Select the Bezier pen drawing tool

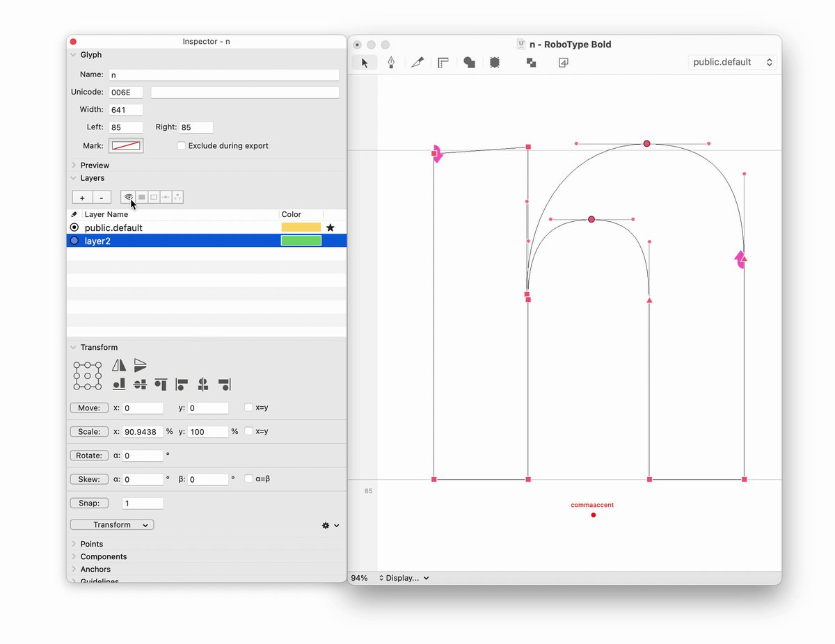click(x=391, y=63)
